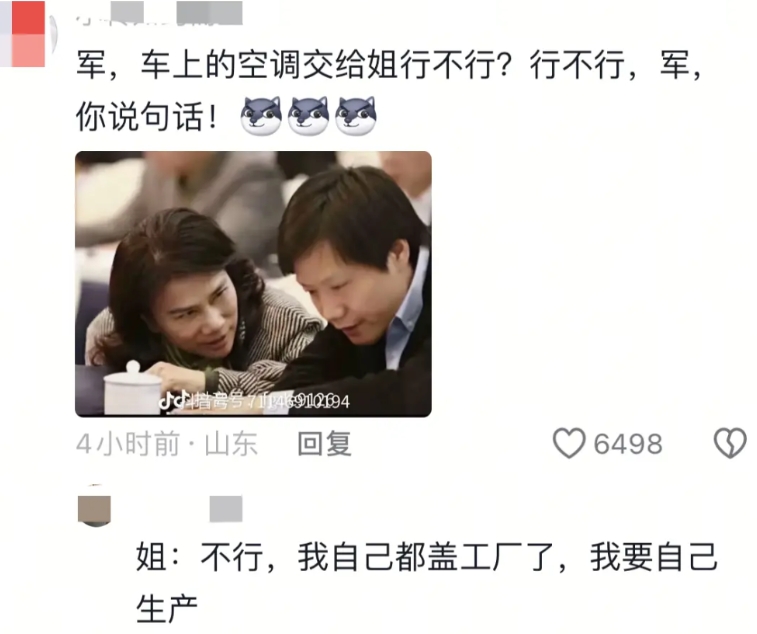Click 回复 to reply to the comment

tap(324, 444)
